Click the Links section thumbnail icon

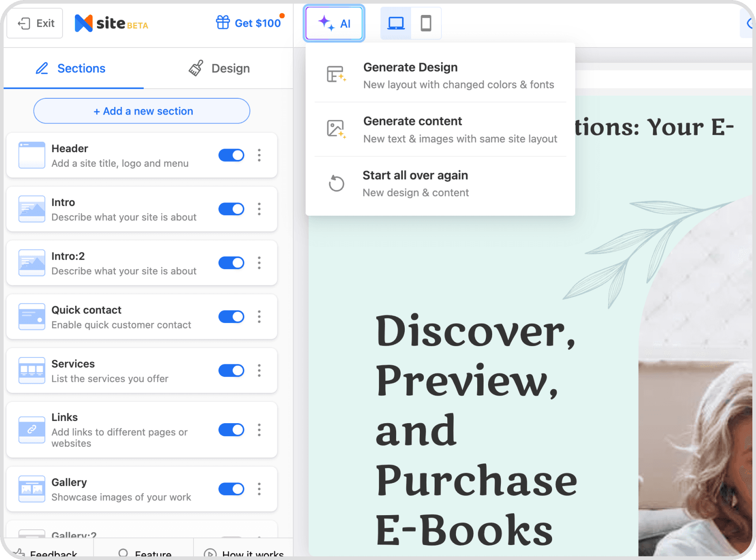coord(32,430)
